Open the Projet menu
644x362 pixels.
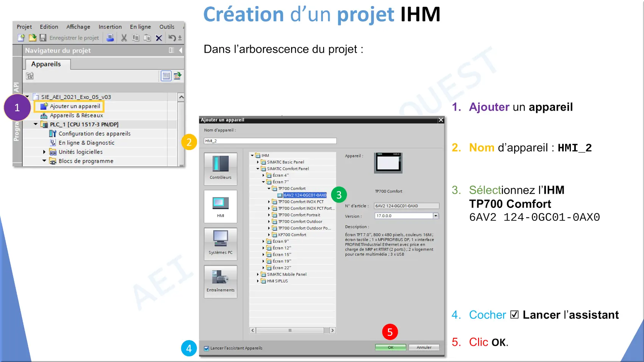(24, 27)
